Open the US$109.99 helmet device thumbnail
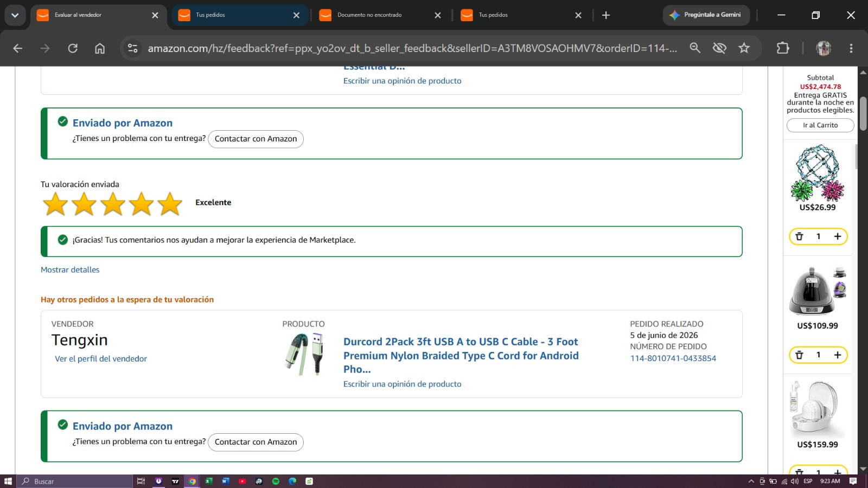868x488 pixels. 818,291
